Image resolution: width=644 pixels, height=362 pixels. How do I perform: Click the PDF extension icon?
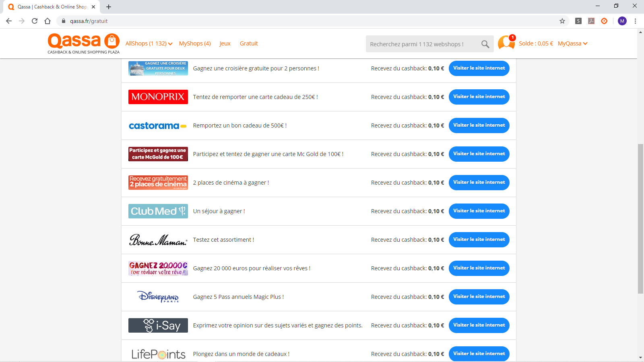point(591,21)
